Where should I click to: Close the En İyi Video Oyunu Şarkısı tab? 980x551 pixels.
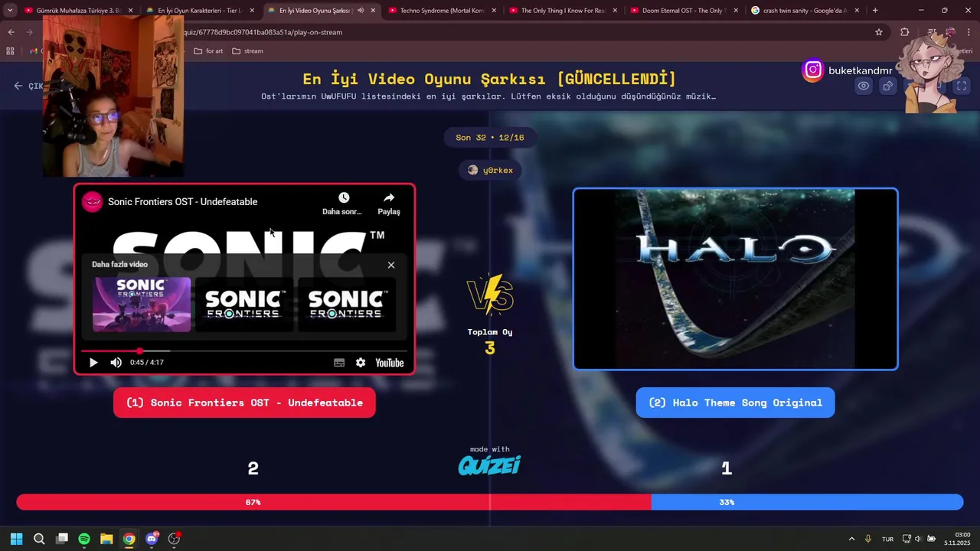[x=373, y=11]
